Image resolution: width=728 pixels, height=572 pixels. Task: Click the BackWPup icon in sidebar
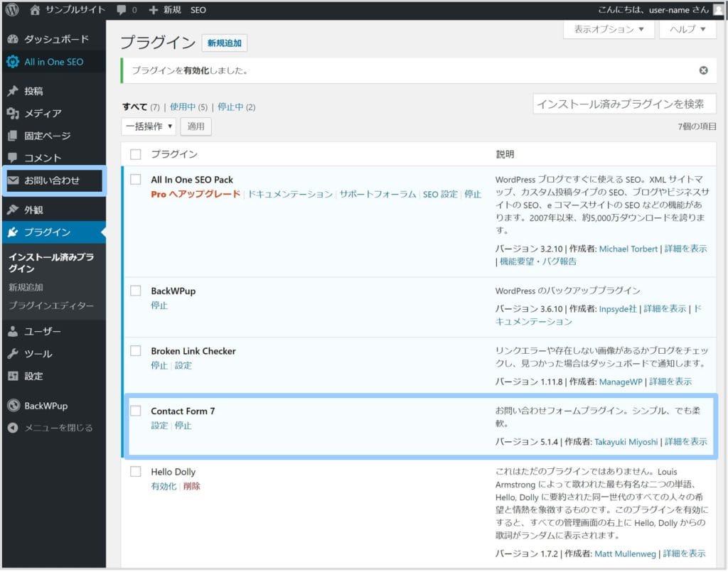(14, 406)
